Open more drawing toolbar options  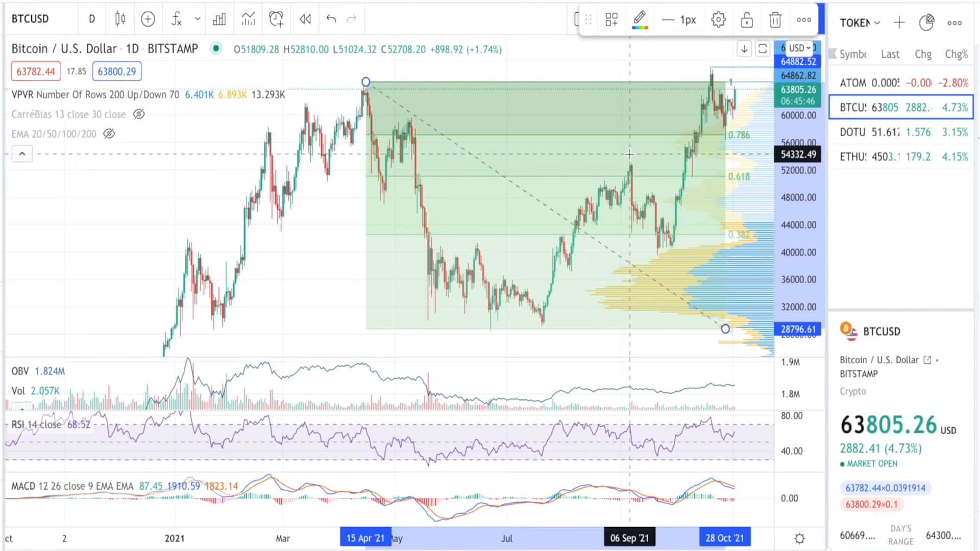[804, 19]
